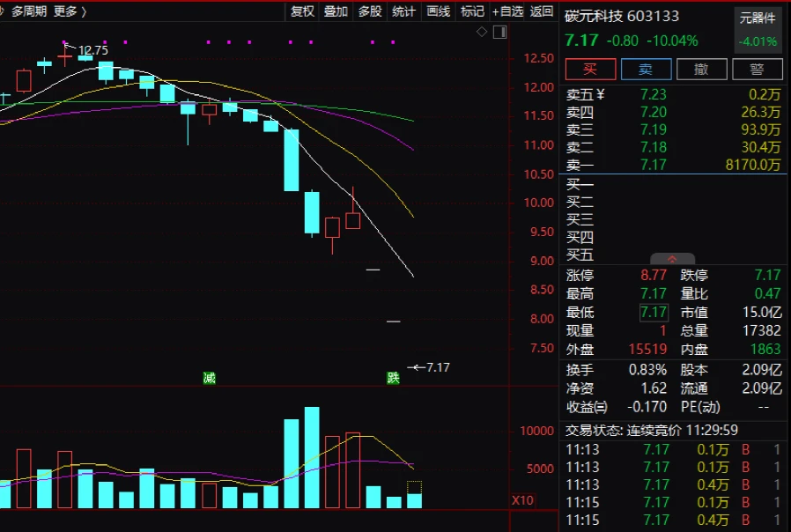Image resolution: width=791 pixels, height=532 pixels.
Task: Click the 减 marker on the chart
Action: [x=209, y=378]
